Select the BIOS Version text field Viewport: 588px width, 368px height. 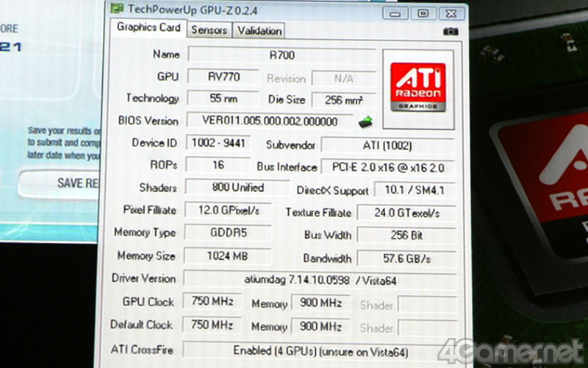coord(269,121)
